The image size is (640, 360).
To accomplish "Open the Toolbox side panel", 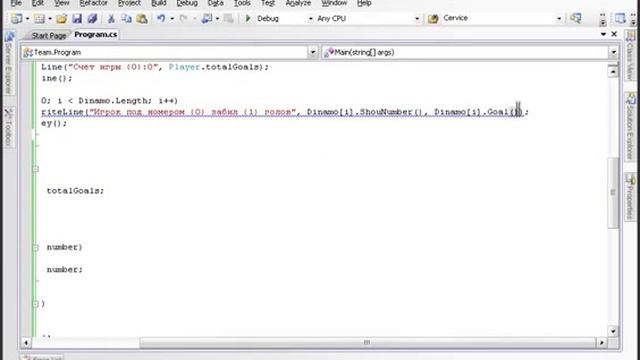I will [9, 127].
